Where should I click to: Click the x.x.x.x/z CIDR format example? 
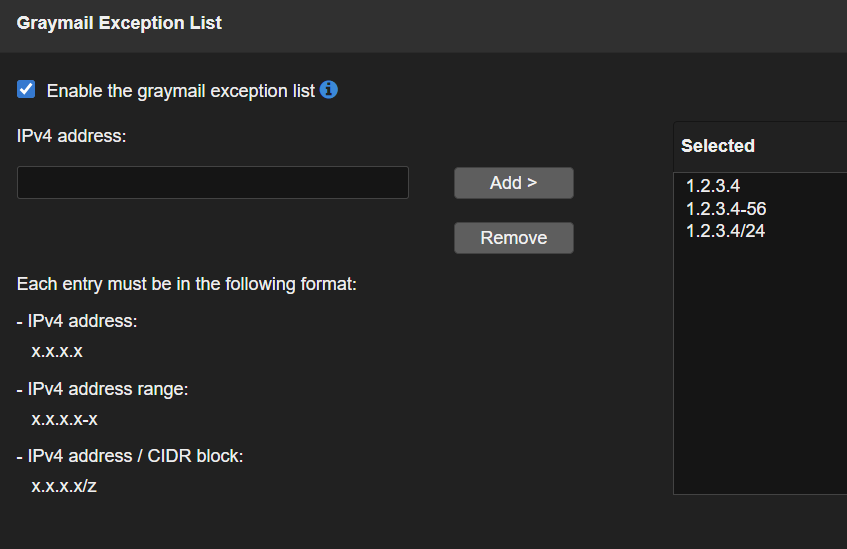coord(64,487)
